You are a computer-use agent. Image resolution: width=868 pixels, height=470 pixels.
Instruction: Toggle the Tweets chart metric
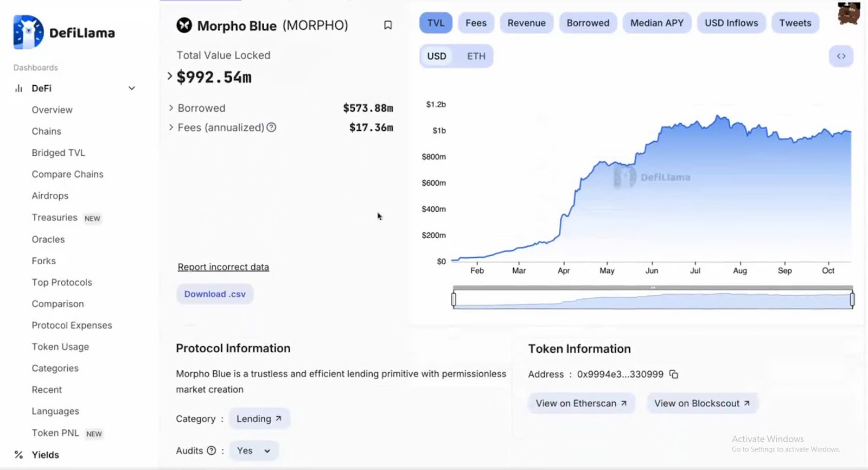[795, 23]
